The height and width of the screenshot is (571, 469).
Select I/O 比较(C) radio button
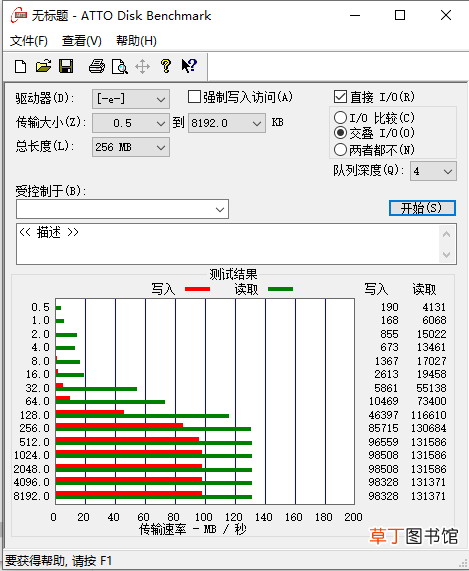click(x=340, y=117)
